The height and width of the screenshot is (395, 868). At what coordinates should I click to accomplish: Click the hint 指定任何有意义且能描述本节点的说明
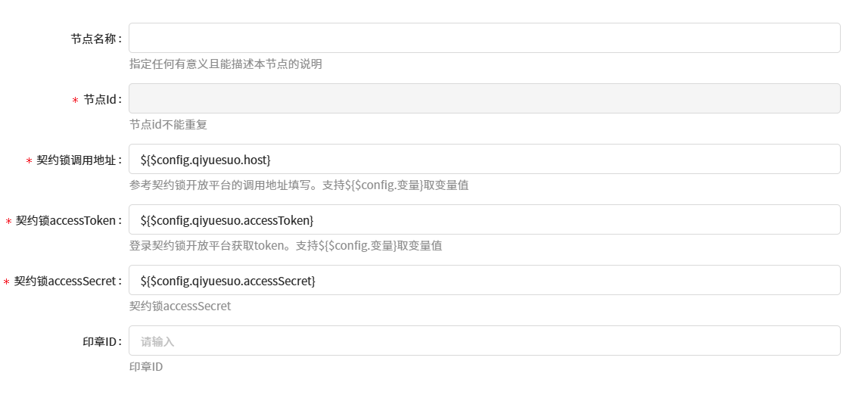point(226,64)
